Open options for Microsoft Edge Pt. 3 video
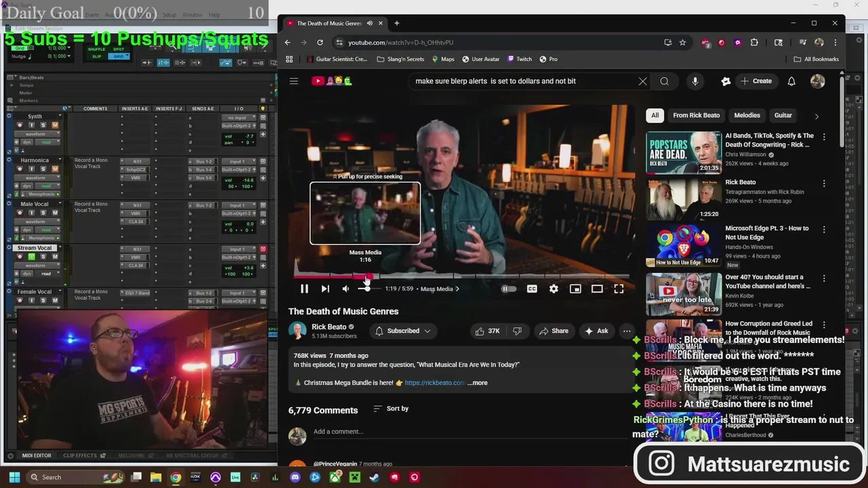Screen dimensions: 868x488 824,230
